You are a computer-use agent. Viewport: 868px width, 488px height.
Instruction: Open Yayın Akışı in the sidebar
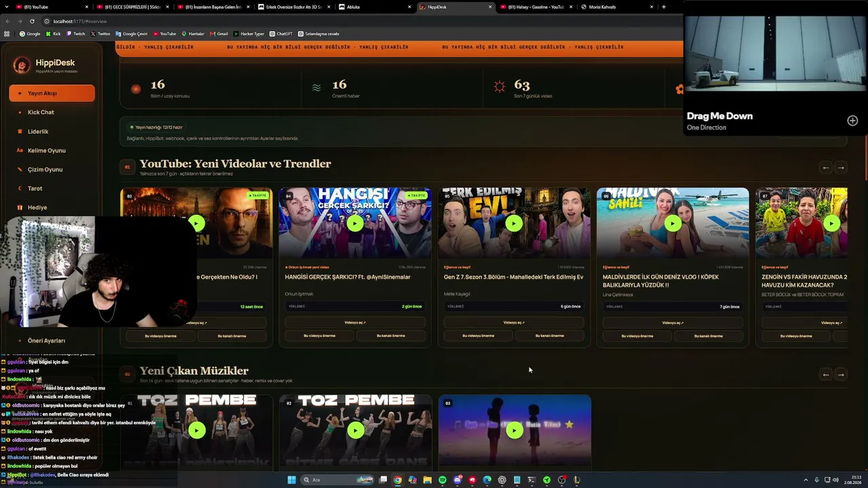point(52,93)
